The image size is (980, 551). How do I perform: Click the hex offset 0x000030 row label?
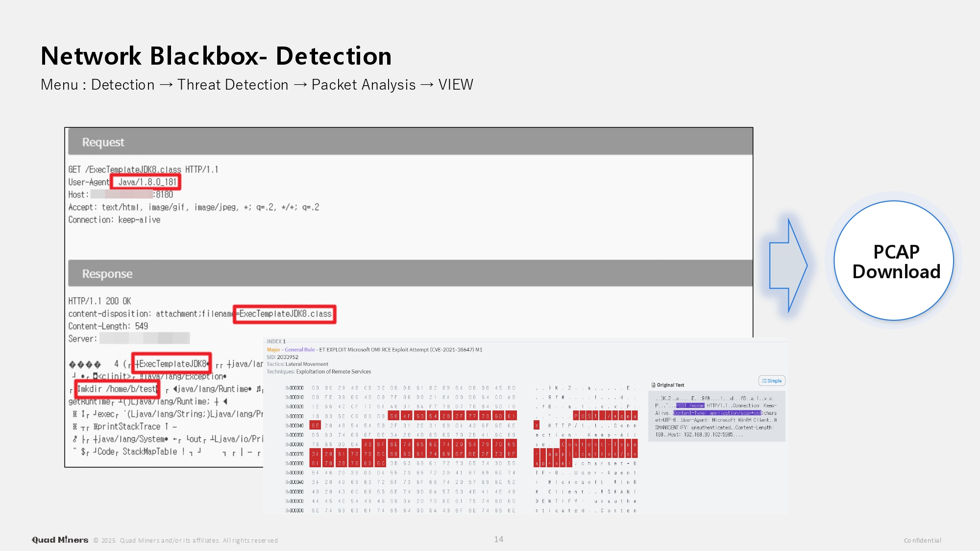point(294,416)
